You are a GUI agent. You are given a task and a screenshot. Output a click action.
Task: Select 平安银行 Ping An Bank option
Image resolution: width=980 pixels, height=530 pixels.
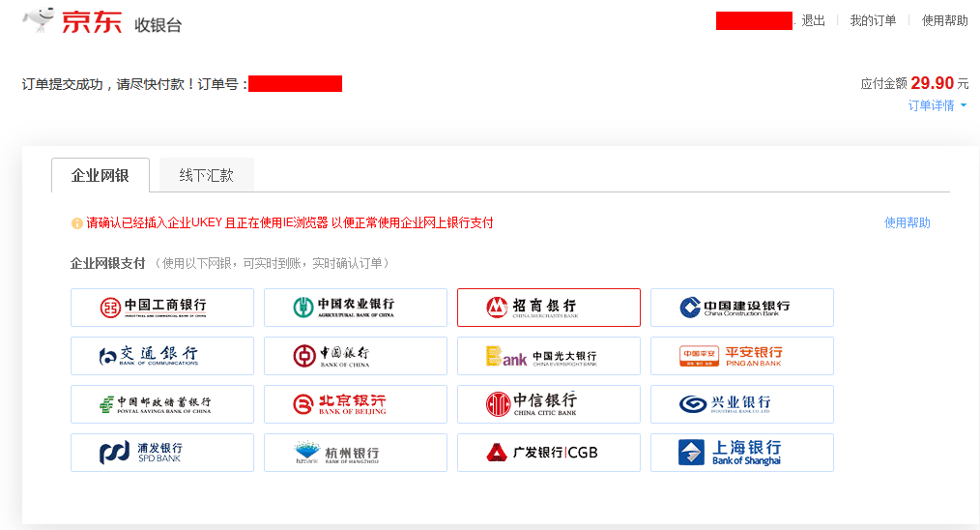[742, 355]
